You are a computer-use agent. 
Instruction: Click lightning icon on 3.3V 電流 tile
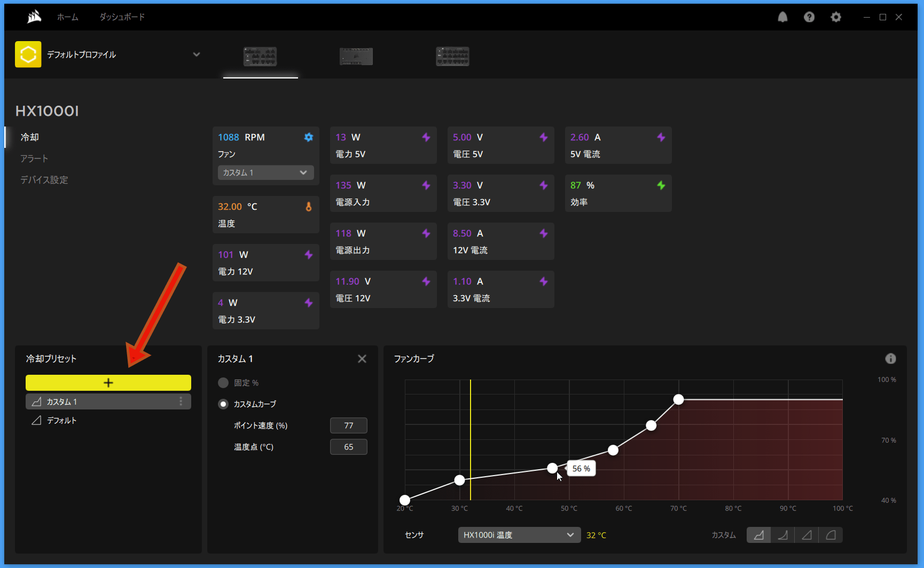pyautogui.click(x=544, y=281)
